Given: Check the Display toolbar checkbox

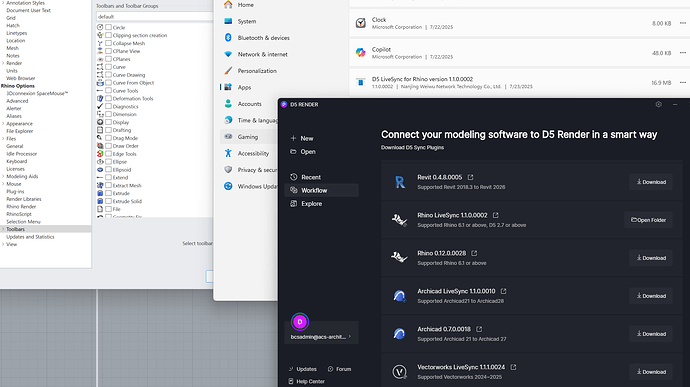Looking at the screenshot, I should 108,122.
